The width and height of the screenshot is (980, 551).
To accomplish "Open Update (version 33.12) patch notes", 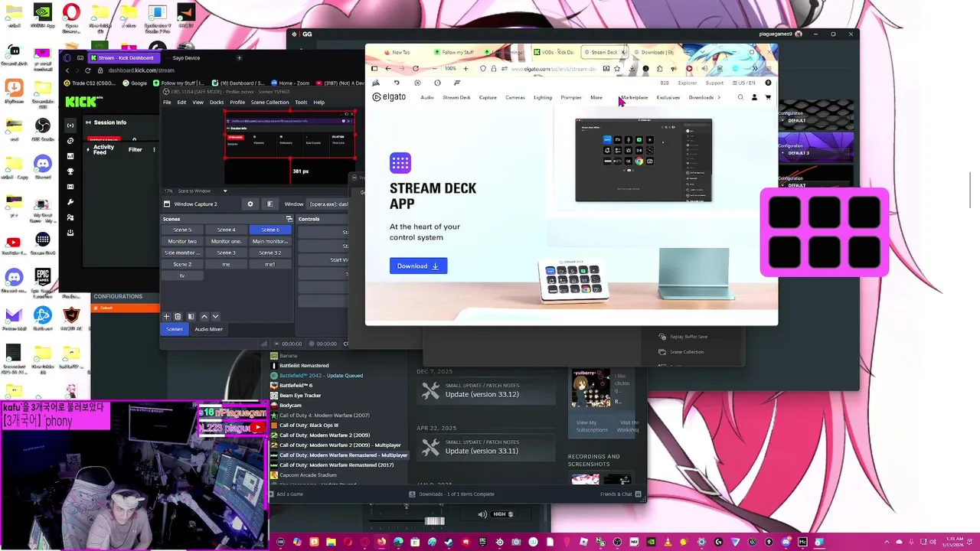I will click(x=485, y=391).
